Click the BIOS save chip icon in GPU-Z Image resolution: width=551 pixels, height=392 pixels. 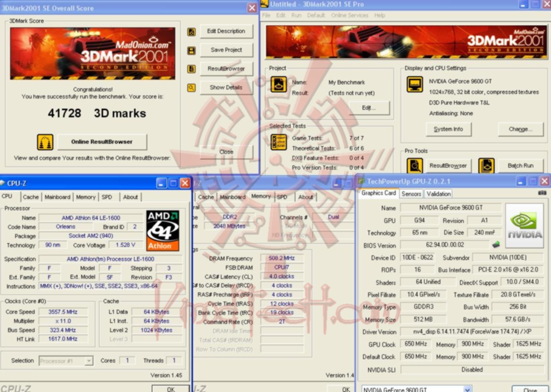(496, 244)
